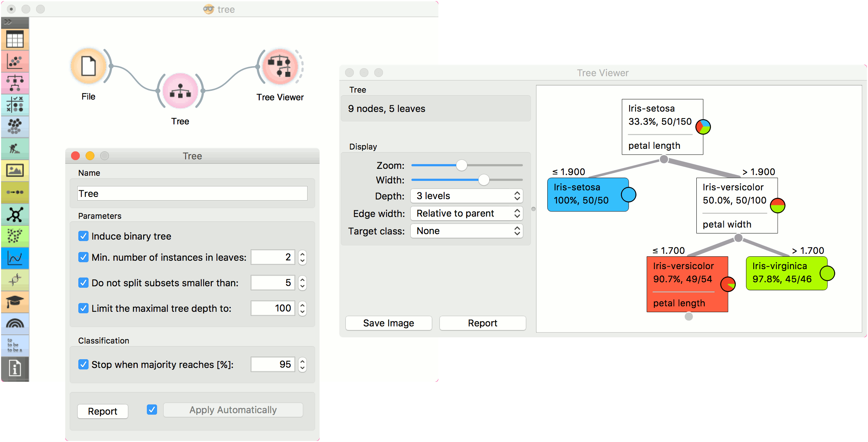Uncheck Induce binary tree
This screenshot has width=868, height=442.
tap(83, 236)
